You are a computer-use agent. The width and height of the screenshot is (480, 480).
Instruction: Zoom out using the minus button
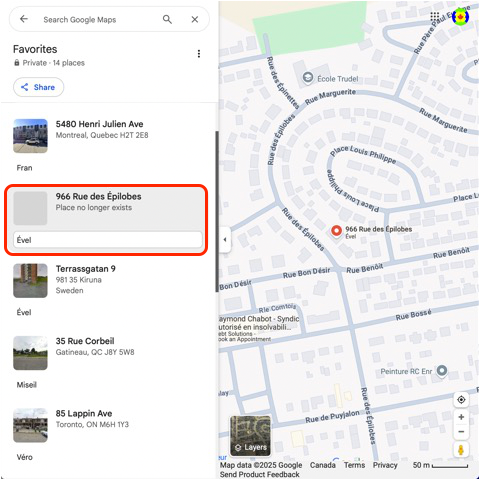461,432
